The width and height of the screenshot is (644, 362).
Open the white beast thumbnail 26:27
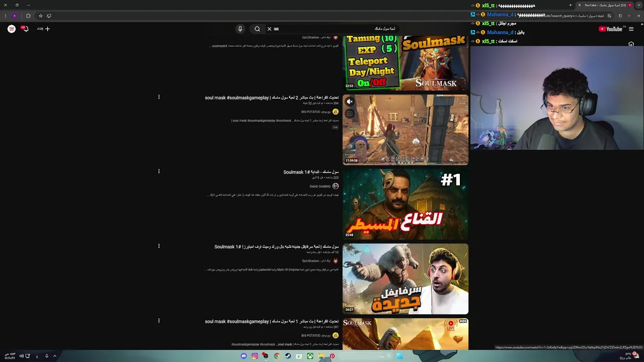406,279
